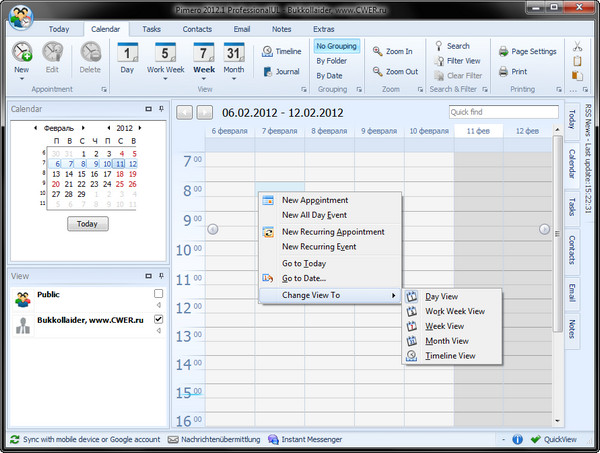Select date 14 in mini calendar
The height and width of the screenshot is (453, 600).
tap(69, 174)
